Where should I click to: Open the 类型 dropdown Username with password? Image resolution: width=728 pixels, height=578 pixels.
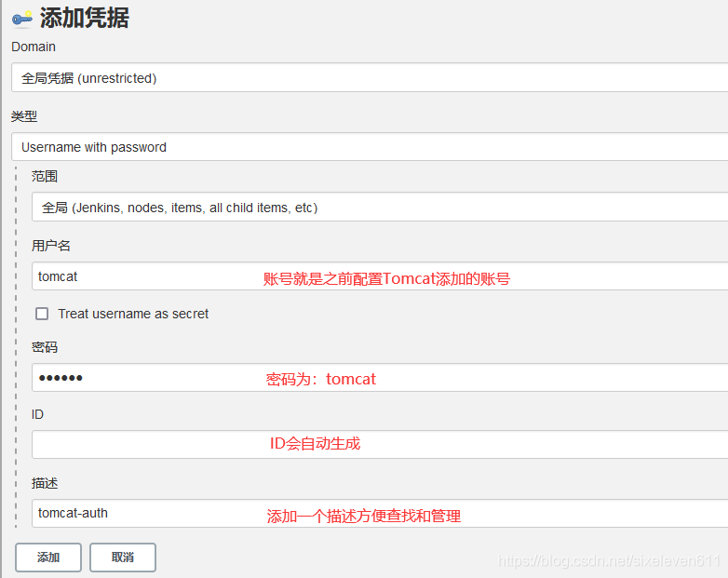pyautogui.click(x=370, y=147)
